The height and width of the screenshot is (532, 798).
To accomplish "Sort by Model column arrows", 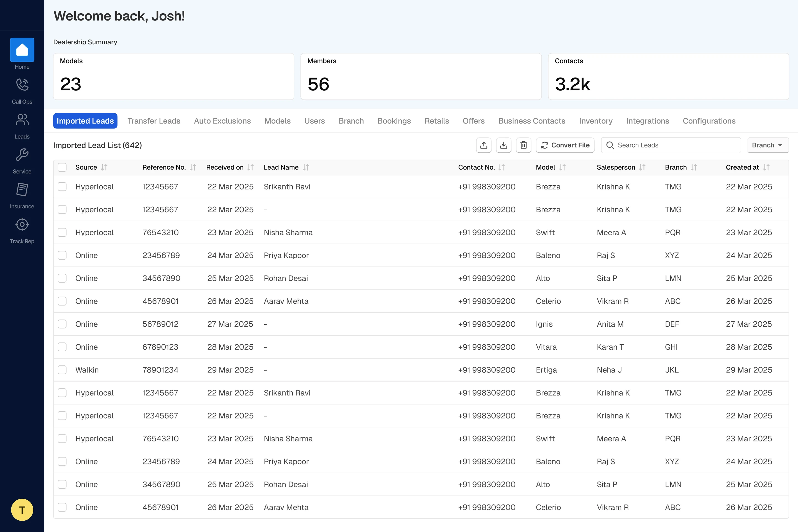I will [562, 167].
